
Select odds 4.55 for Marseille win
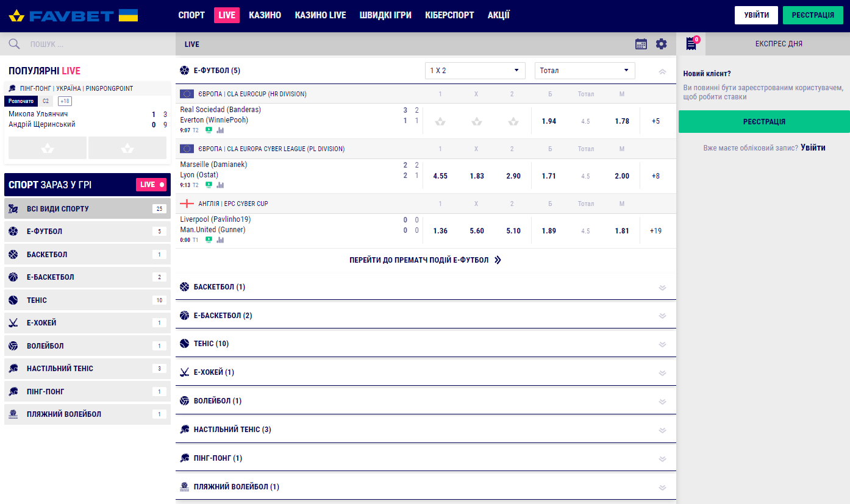click(440, 176)
